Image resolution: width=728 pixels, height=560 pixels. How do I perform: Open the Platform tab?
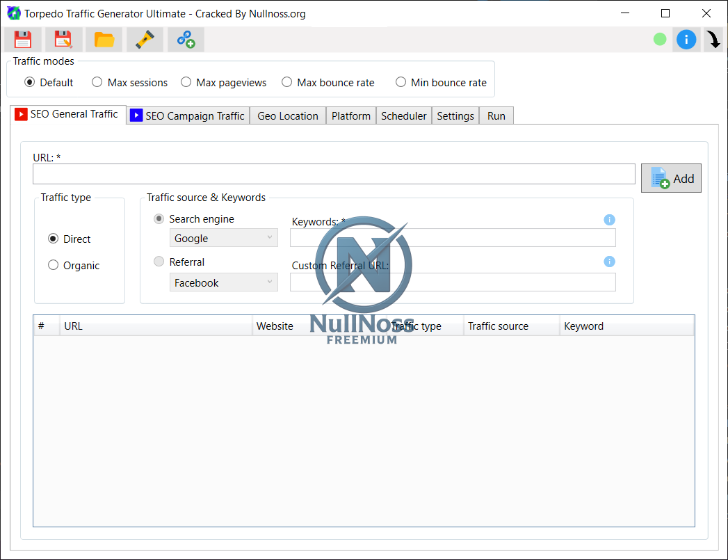coord(351,115)
